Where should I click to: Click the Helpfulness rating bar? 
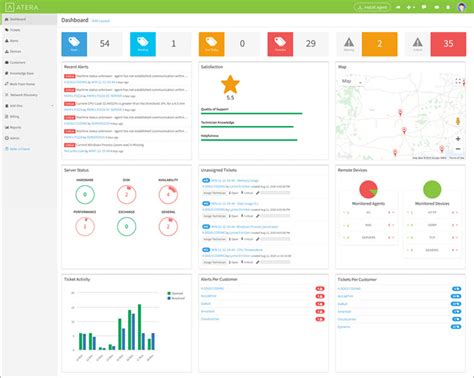click(x=249, y=140)
